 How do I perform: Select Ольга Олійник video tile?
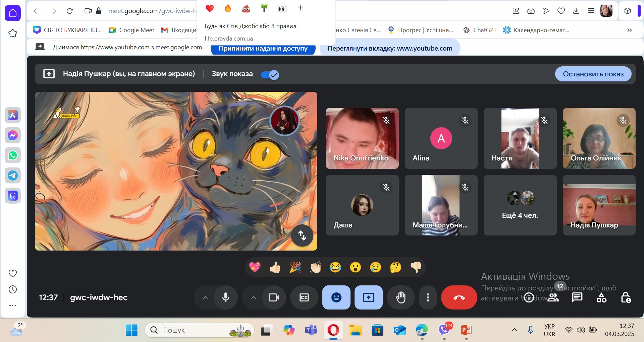coord(599,138)
